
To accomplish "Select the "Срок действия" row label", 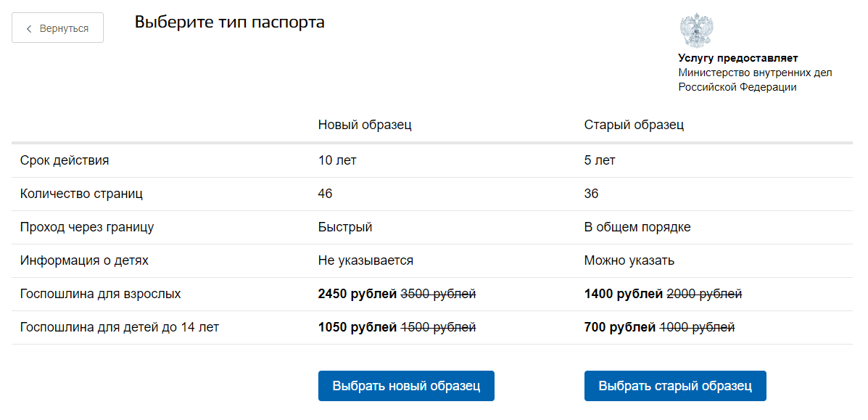I will coord(65,160).
